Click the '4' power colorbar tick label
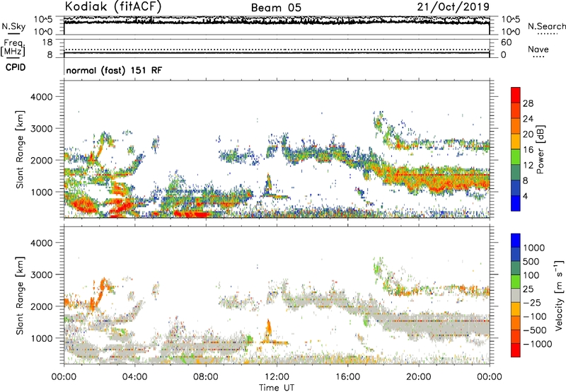The image size is (566, 392). [x=525, y=196]
